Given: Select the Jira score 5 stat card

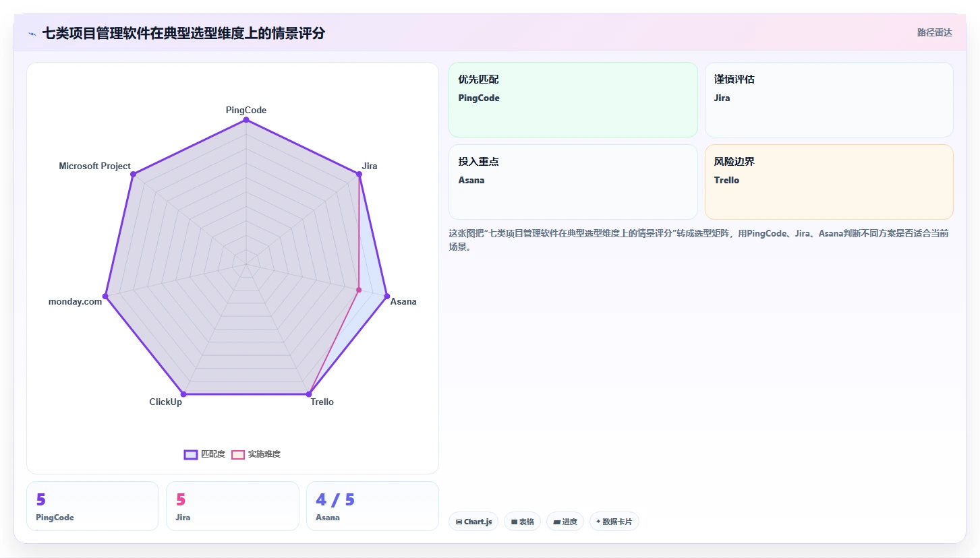Looking at the screenshot, I should pos(233,506).
